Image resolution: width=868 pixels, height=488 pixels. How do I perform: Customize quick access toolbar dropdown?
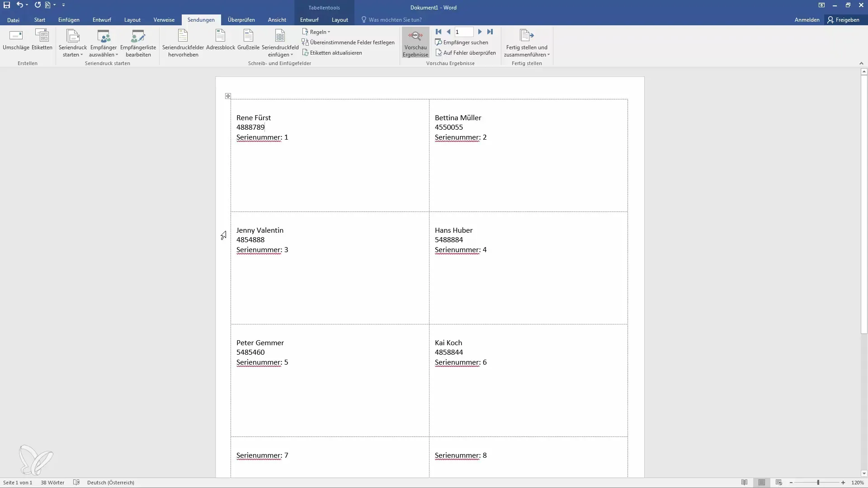point(63,5)
